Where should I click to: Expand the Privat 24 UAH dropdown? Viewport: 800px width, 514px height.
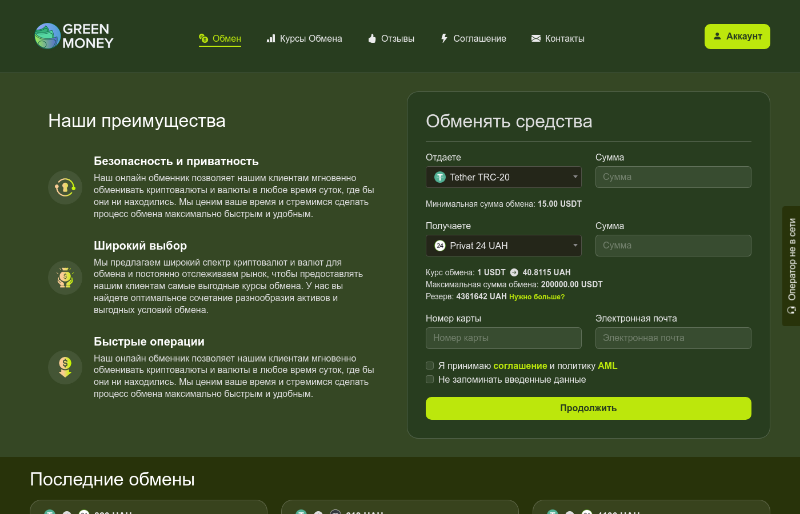coord(503,245)
